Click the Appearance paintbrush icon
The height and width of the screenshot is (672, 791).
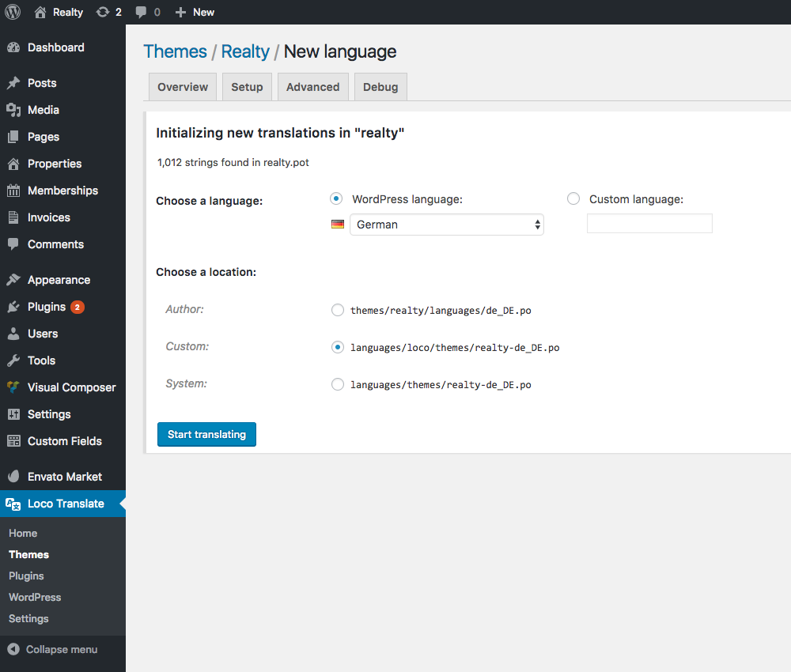click(x=13, y=280)
